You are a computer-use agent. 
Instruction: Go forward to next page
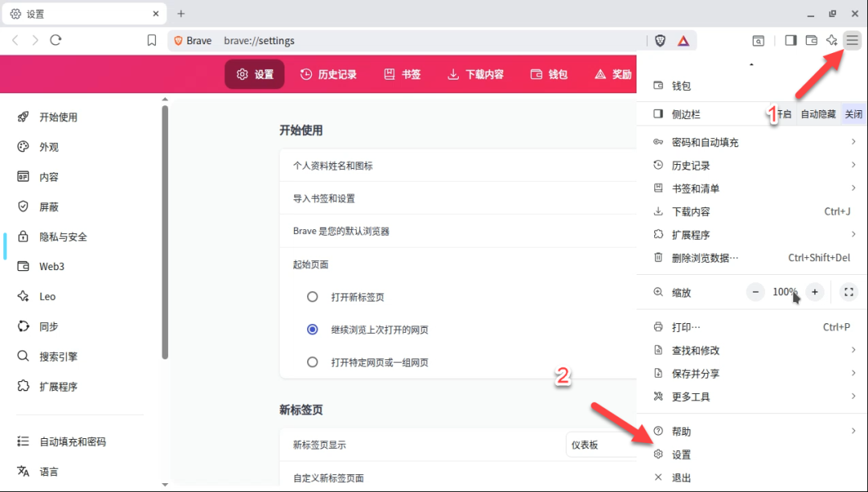pos(35,40)
